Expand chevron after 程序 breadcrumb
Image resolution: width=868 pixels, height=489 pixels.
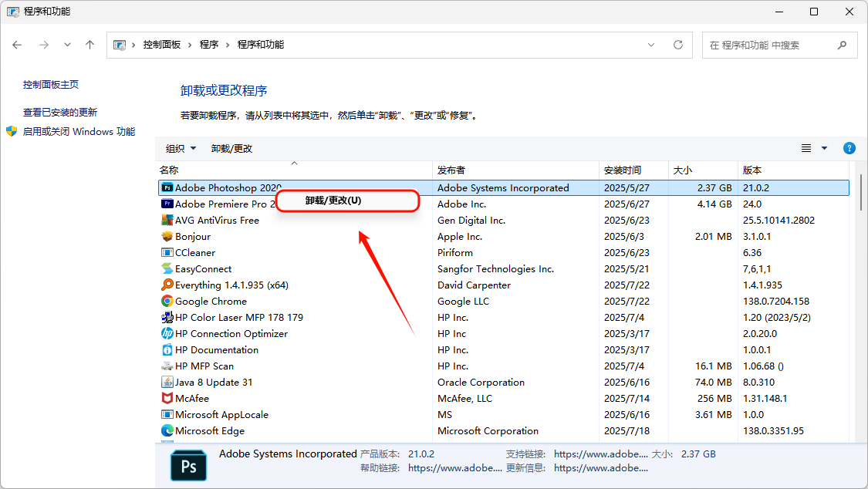(x=228, y=45)
